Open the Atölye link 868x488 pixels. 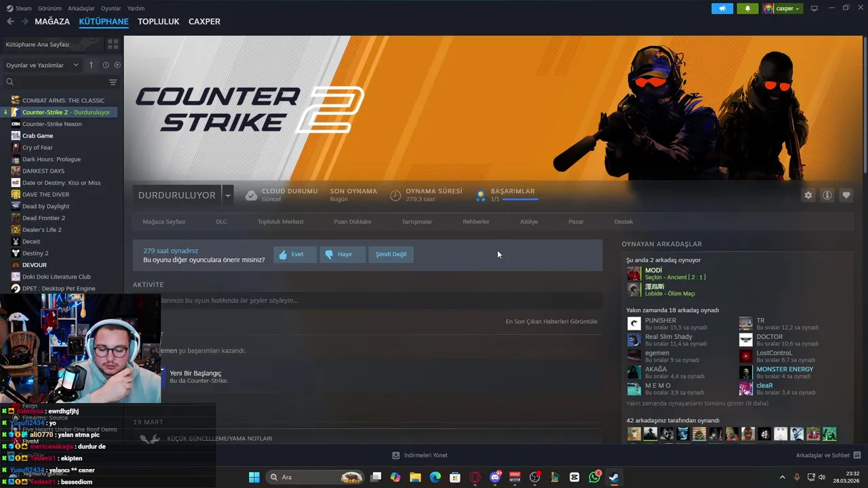point(529,222)
